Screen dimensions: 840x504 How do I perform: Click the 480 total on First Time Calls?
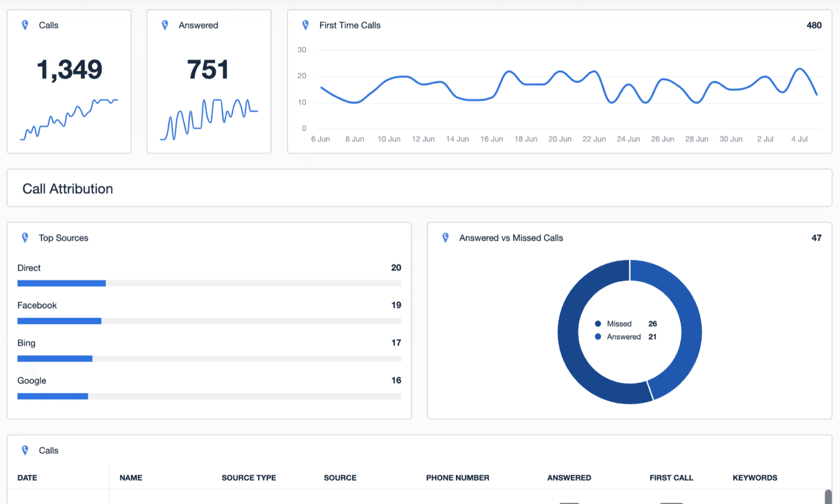(x=814, y=26)
